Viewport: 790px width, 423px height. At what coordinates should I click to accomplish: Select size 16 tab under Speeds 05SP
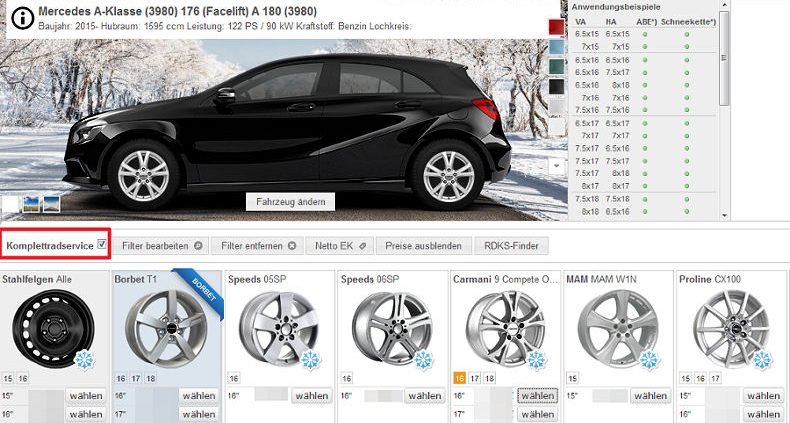point(234,378)
